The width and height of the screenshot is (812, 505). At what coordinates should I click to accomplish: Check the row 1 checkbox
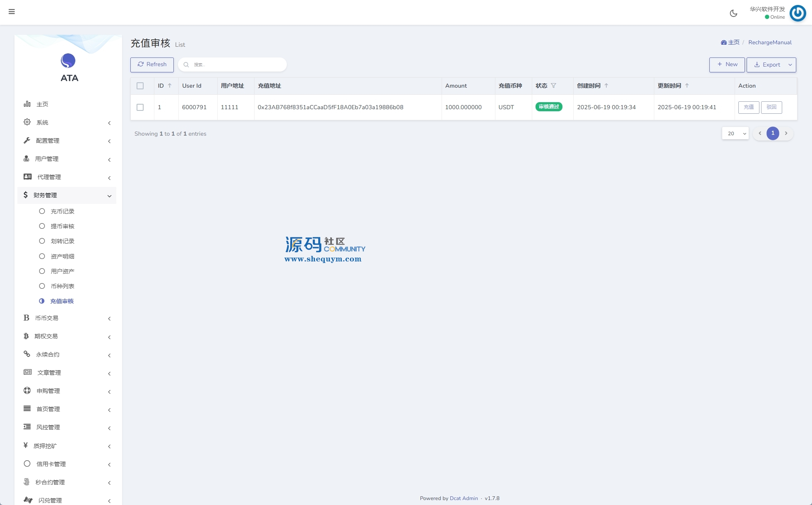[x=140, y=107]
